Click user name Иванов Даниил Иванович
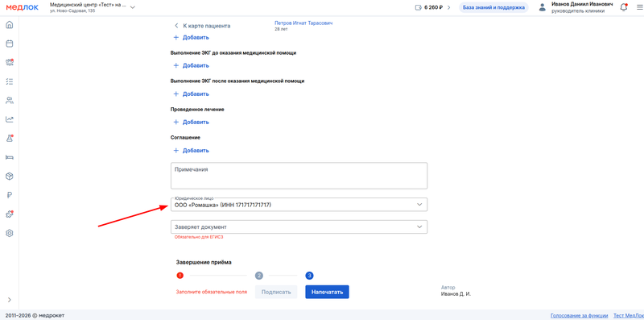This screenshot has width=644, height=320. click(x=582, y=4)
